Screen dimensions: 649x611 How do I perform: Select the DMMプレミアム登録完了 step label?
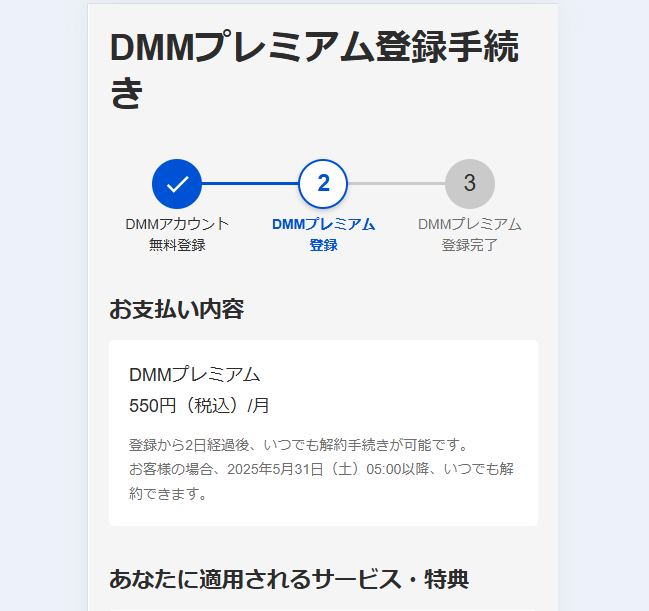click(470, 234)
